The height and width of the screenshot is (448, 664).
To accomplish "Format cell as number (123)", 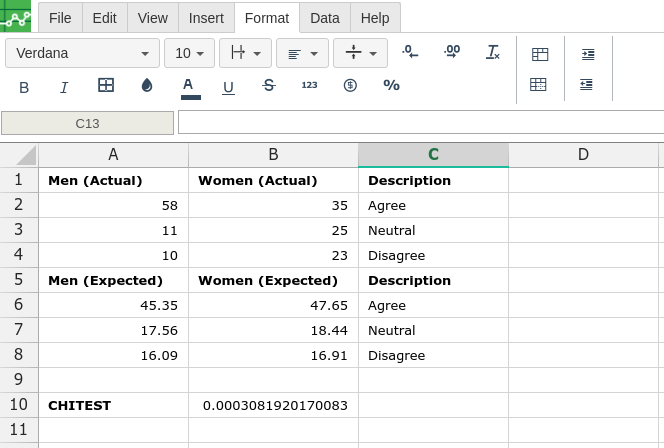I will [309, 86].
